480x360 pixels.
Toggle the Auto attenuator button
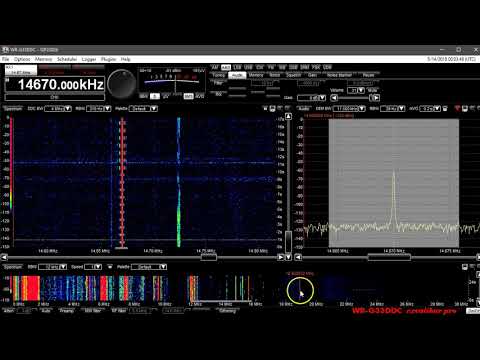click(46, 311)
